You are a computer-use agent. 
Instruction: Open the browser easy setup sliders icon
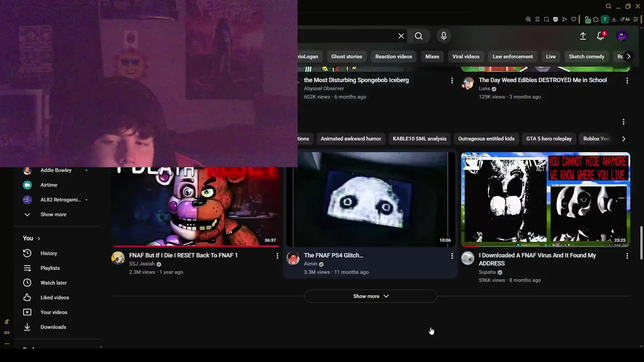point(636,20)
